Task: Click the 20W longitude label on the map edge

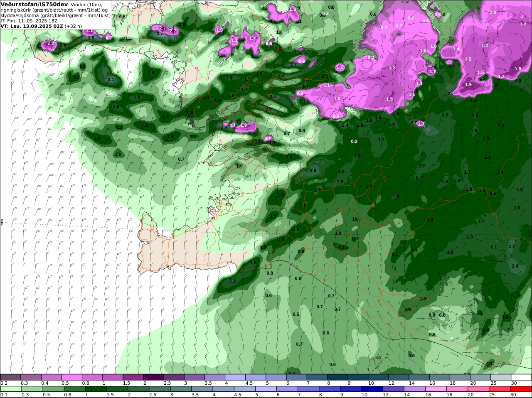Action: [405, 2]
